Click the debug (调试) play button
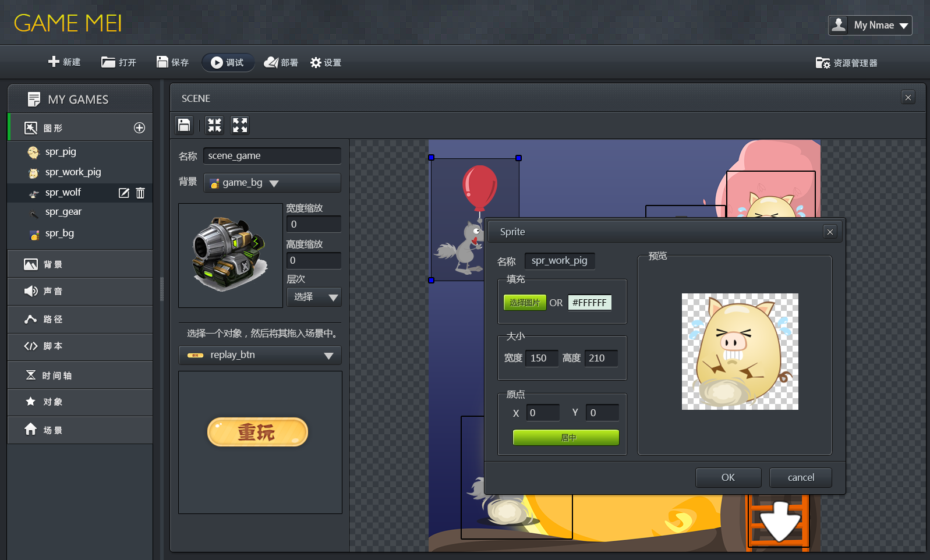This screenshot has height=560, width=930. pyautogui.click(x=228, y=62)
